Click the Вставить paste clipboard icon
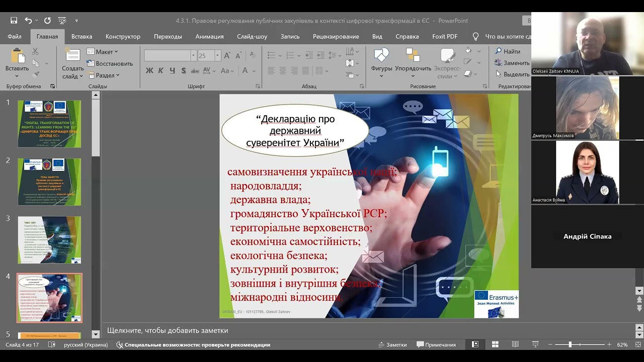Image resolution: width=644 pixels, height=362 pixels. [x=17, y=56]
